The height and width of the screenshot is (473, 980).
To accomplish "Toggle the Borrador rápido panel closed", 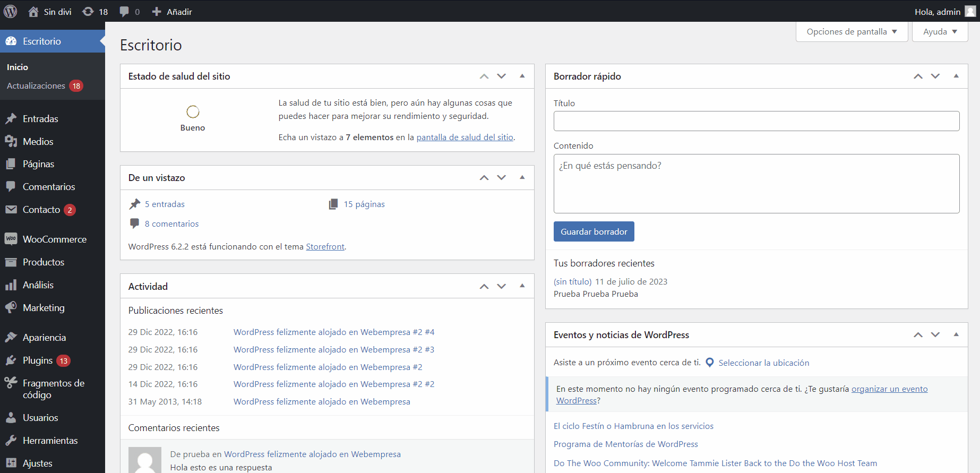I will (x=956, y=76).
